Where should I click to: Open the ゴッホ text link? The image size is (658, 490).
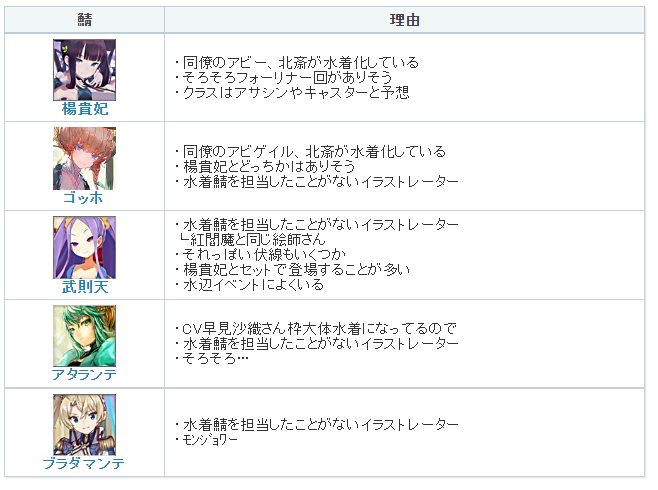pyautogui.click(x=83, y=198)
